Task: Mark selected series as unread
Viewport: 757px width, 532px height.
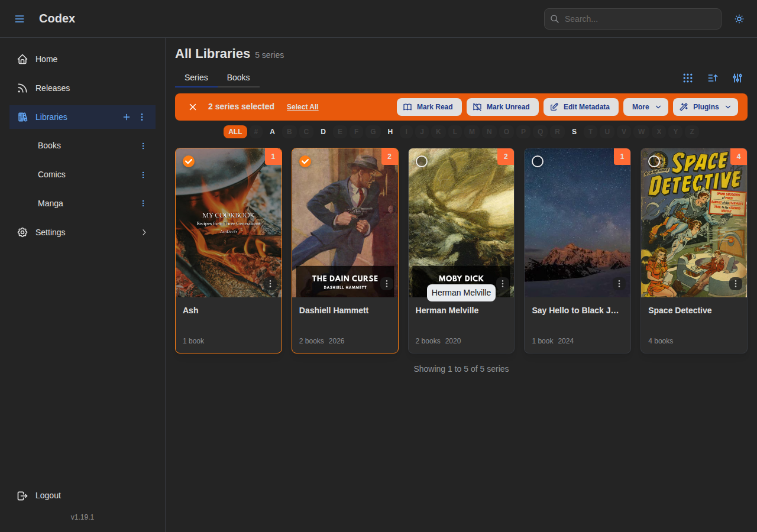Action: coord(503,107)
